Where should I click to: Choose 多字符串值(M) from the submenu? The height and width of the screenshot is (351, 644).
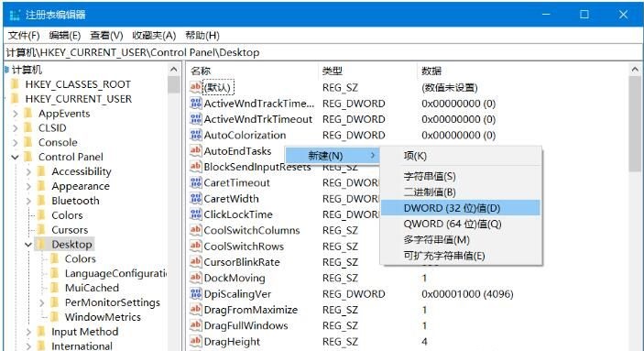pos(460,239)
